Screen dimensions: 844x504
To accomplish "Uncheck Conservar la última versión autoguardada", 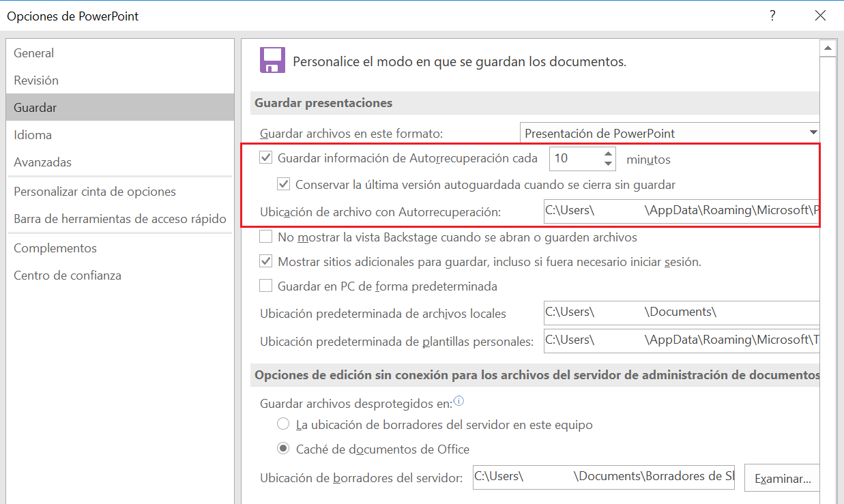I will click(284, 184).
